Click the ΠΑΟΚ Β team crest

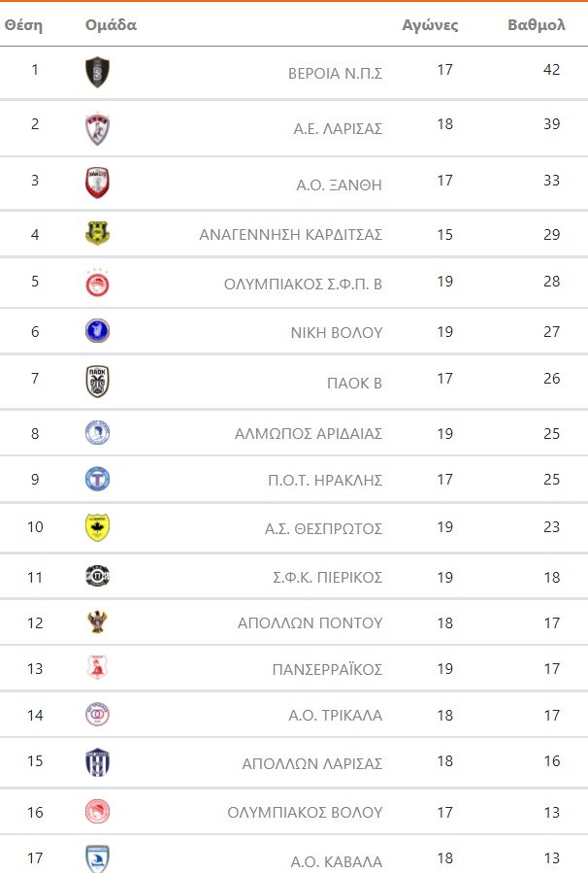pos(97,382)
